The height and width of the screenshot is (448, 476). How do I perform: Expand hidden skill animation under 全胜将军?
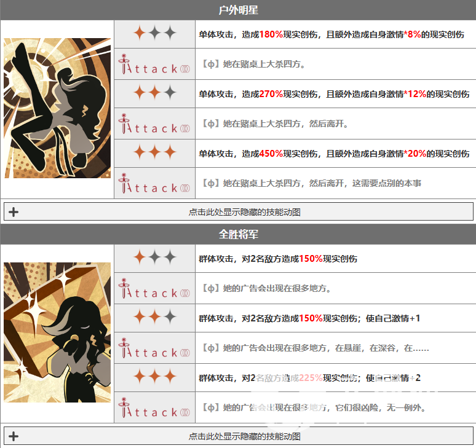pos(238,436)
